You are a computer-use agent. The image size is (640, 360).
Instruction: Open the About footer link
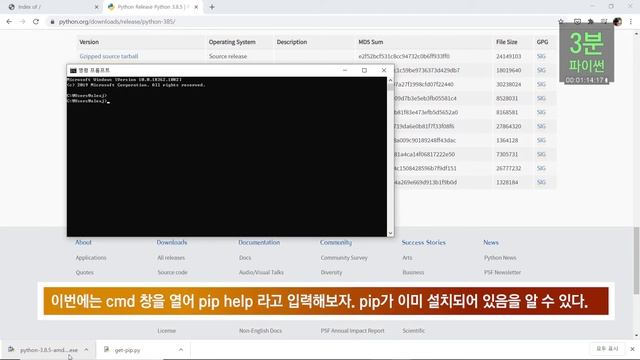(x=83, y=242)
